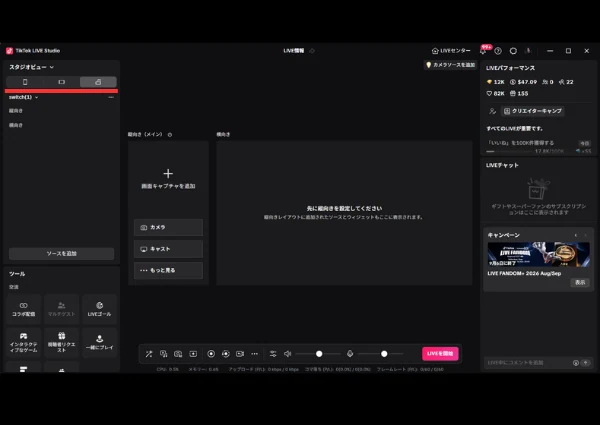Open the three-dot menu beside switch(1)

pos(111,97)
